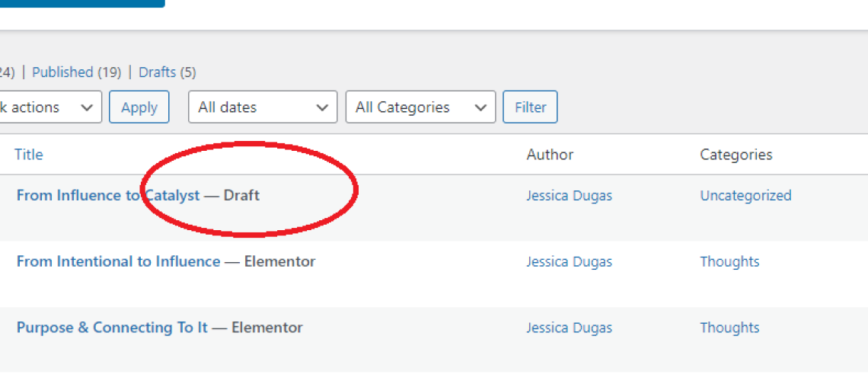The image size is (868, 381).
Task: Click Jessica Dugas in Purpose & Connecting row
Action: coord(569,328)
